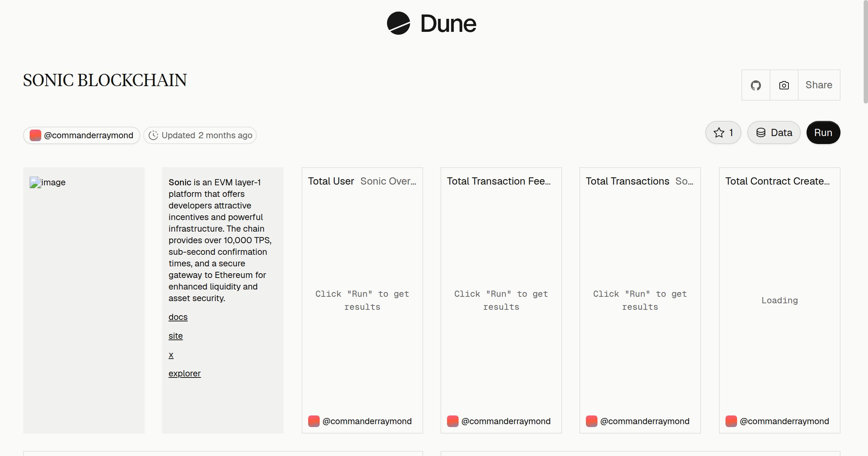
Task: Open @commanderraymond author badge under title
Action: pos(82,135)
